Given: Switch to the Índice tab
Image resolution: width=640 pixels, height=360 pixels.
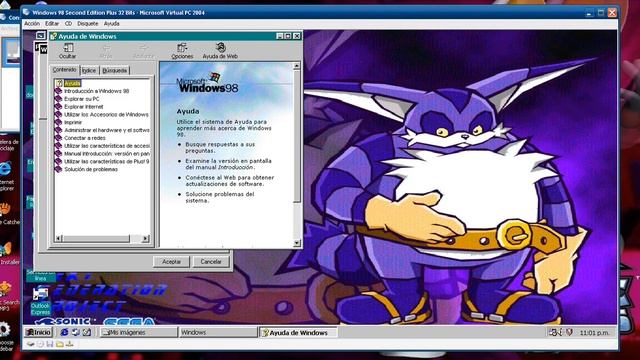Looking at the screenshot, I should tap(89, 71).
